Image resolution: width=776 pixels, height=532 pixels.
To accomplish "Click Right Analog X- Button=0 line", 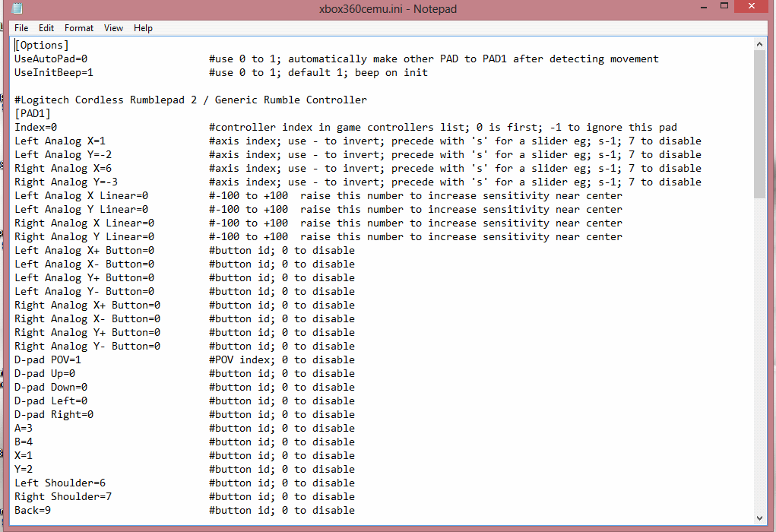I will pyautogui.click(x=87, y=319).
